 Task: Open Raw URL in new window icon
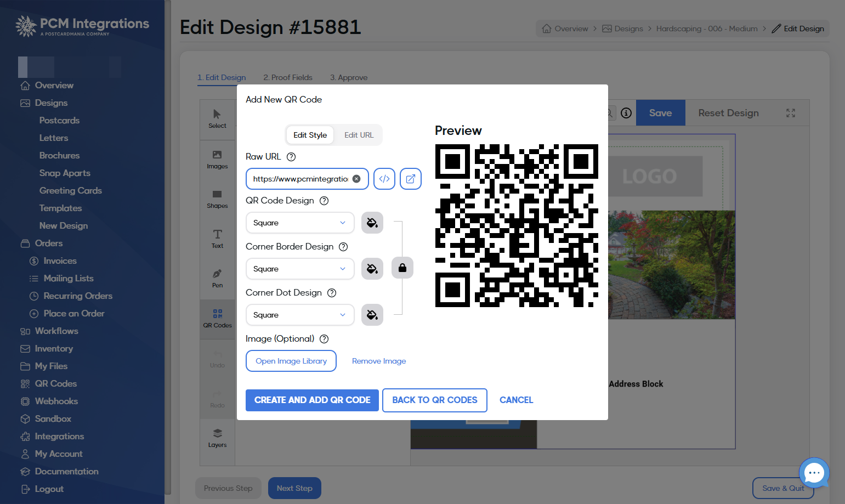[411, 179]
